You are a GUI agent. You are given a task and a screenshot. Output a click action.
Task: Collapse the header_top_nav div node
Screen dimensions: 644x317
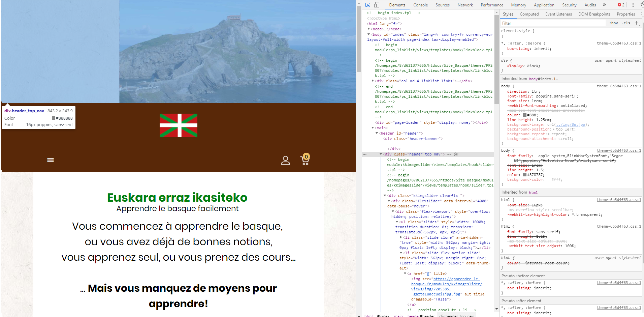(381, 154)
